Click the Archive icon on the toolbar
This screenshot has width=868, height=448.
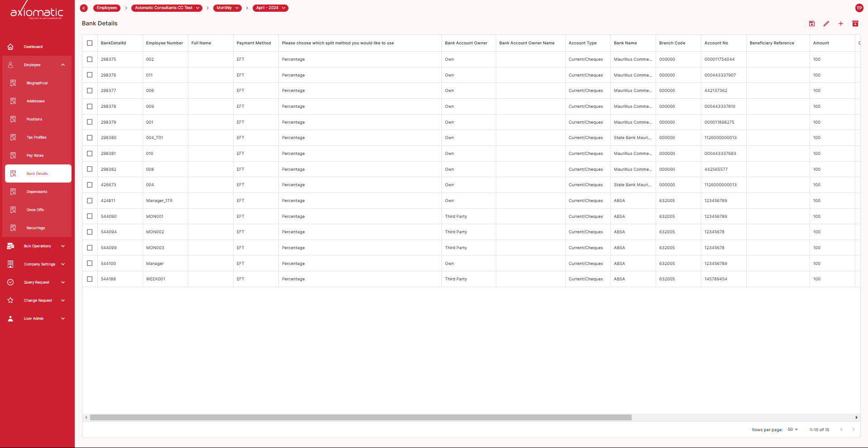point(855,24)
